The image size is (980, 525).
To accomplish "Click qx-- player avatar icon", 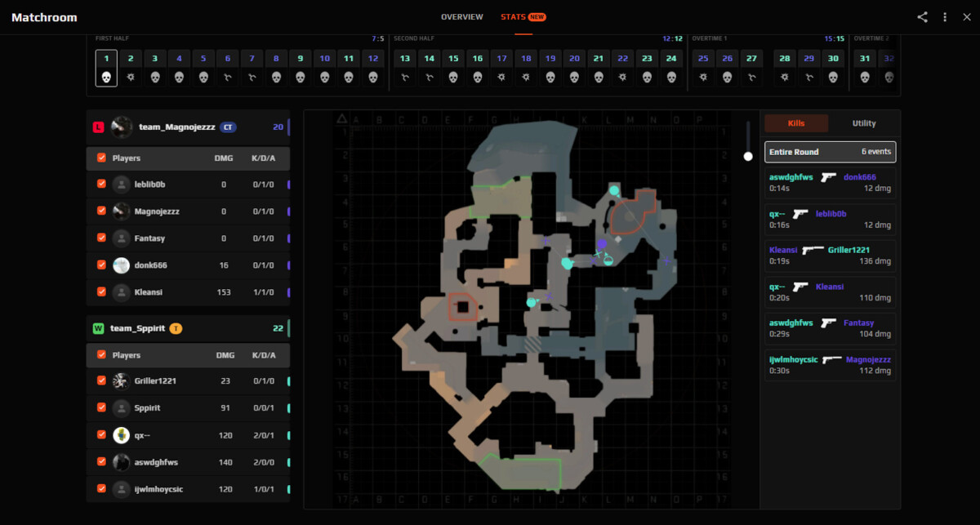I will [121, 435].
